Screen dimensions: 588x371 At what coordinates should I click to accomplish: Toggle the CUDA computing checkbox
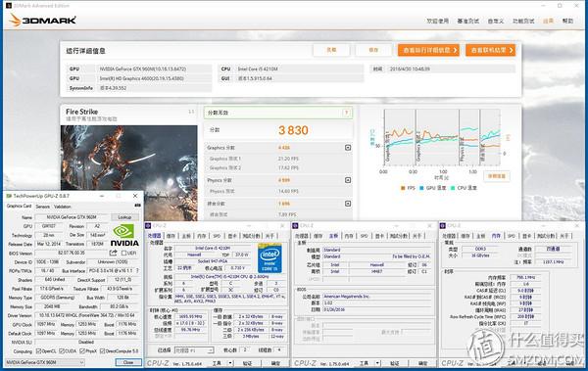(x=62, y=351)
